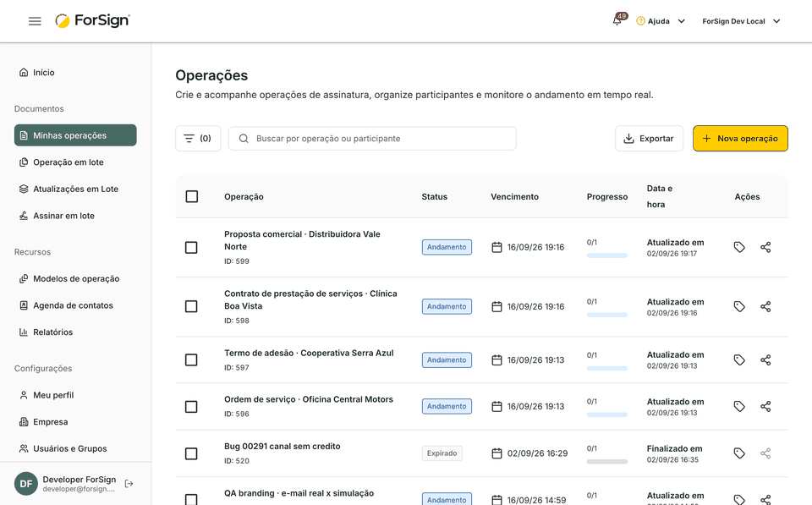Open the Bug 00291 canal sem credito operation
Viewport: 812px width, 505px height.
[x=283, y=446]
